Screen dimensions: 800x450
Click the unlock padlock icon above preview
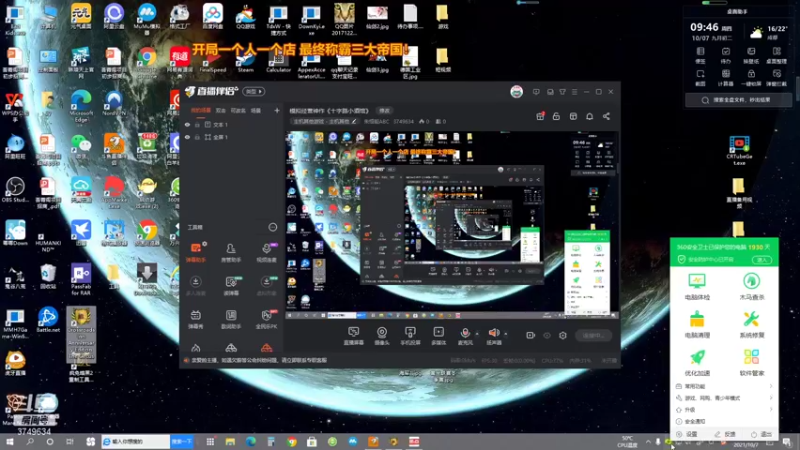(556, 116)
